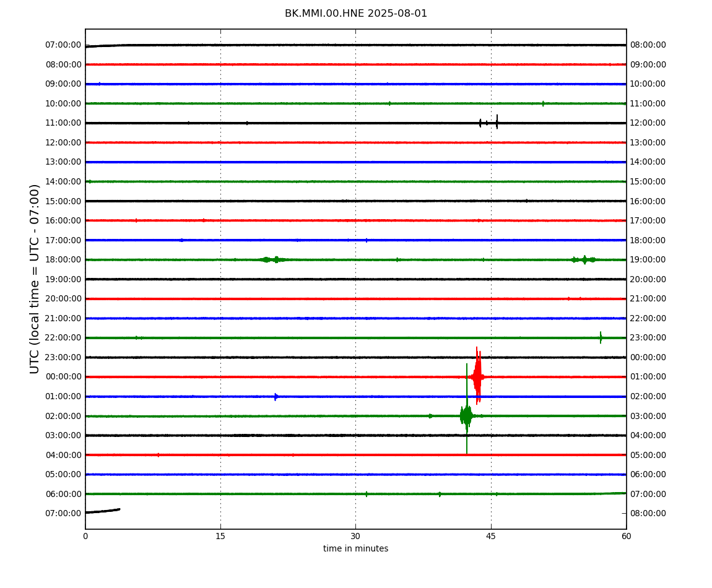The height and width of the screenshot is (588, 712).
Task: Click the green burst near minute 20 on the 18:00:00 trace
Action: coord(273,260)
